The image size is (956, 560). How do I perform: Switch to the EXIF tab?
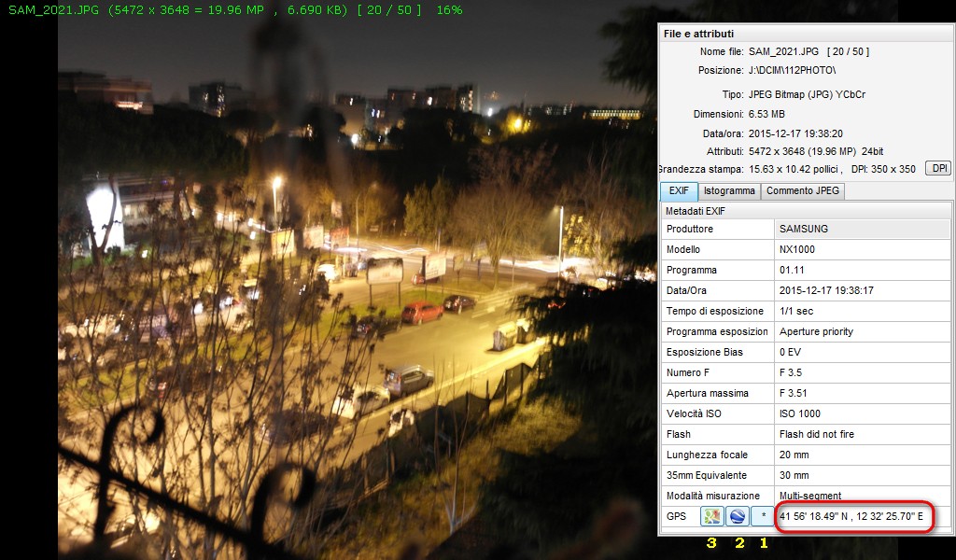pos(678,191)
